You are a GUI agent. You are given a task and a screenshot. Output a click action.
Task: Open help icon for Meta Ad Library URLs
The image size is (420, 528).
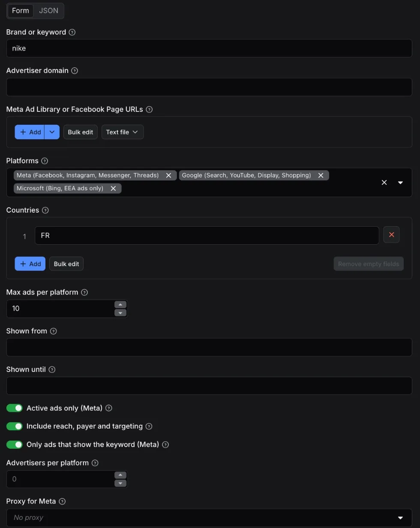coord(149,109)
